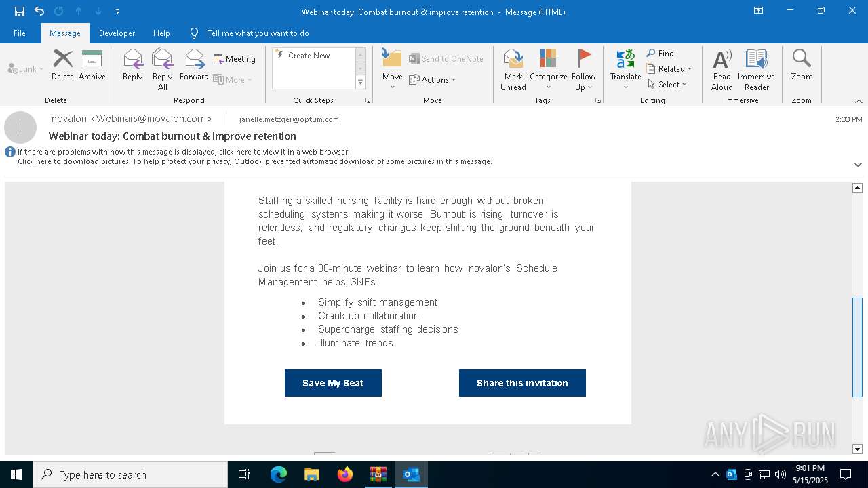Click the 'download pictures' privacy notice line

(x=255, y=161)
